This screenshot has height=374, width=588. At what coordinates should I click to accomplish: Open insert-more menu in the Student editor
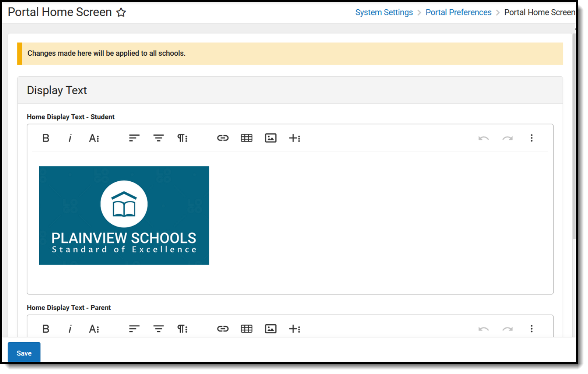coord(295,138)
